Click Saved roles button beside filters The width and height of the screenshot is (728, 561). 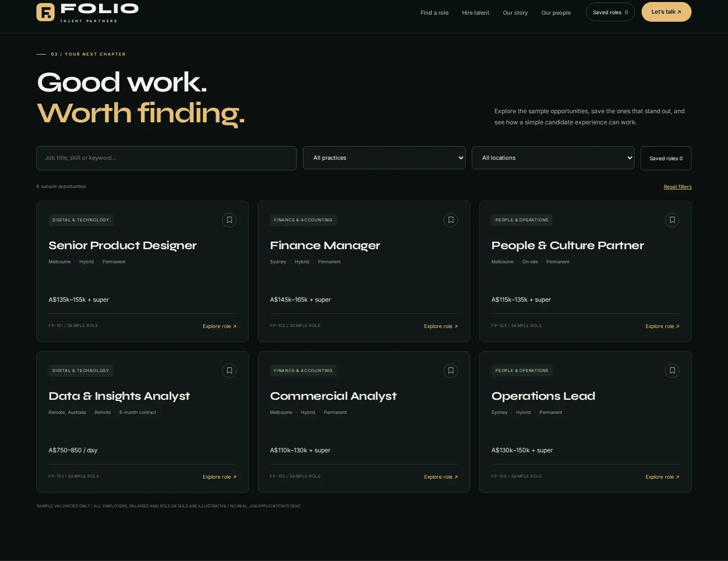(666, 158)
